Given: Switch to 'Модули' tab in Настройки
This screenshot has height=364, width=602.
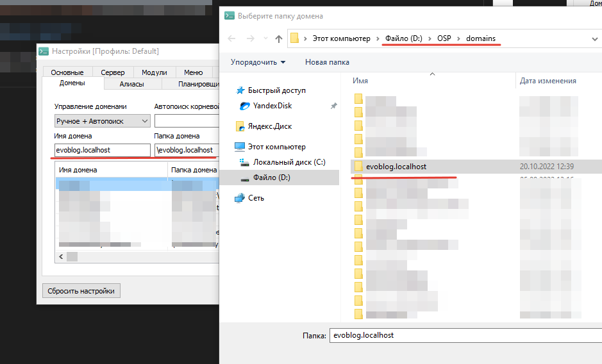Looking at the screenshot, I should point(155,72).
